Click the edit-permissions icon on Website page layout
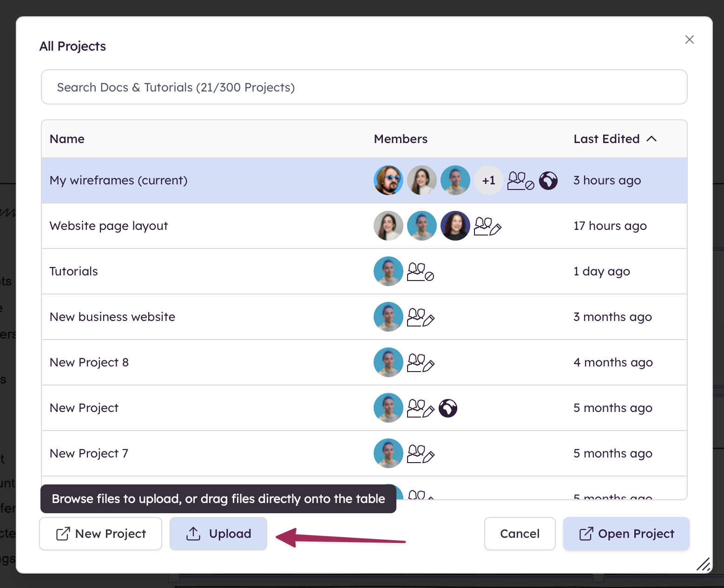Image resolution: width=724 pixels, height=588 pixels. [488, 226]
